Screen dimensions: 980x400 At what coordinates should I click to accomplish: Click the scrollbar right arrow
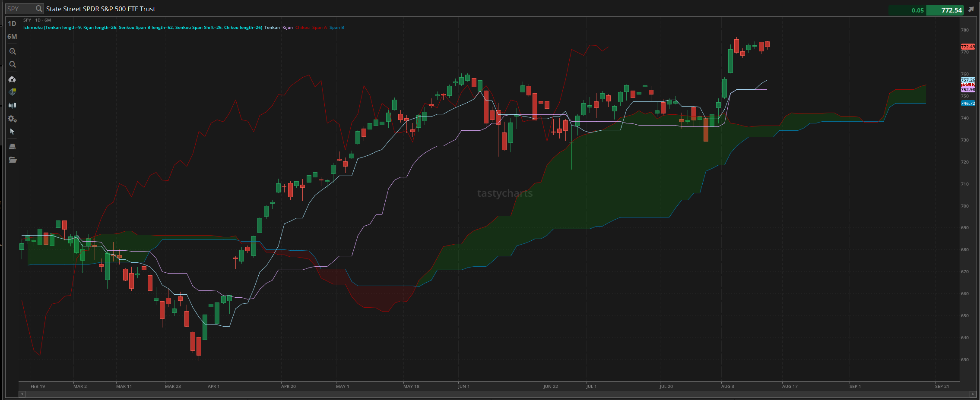[973, 394]
